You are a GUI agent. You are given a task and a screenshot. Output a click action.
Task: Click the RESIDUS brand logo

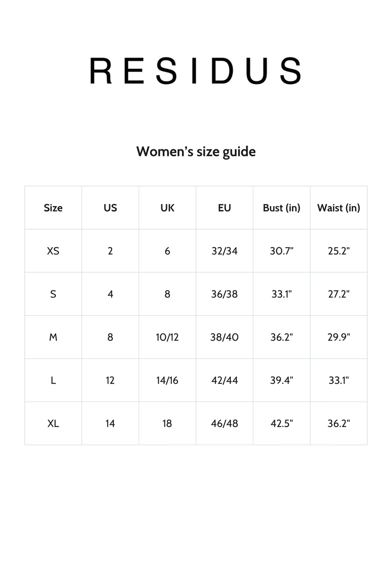pyautogui.click(x=195, y=70)
